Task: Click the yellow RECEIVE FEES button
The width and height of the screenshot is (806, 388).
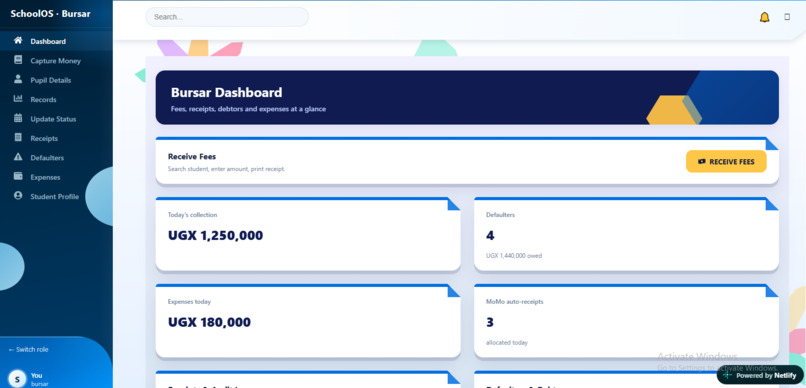Action: point(726,161)
